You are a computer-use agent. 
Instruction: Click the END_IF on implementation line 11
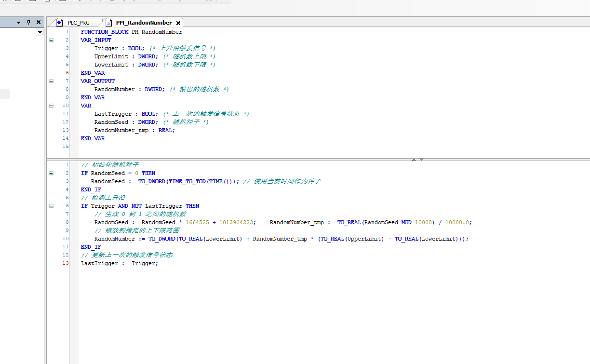pyautogui.click(x=91, y=247)
